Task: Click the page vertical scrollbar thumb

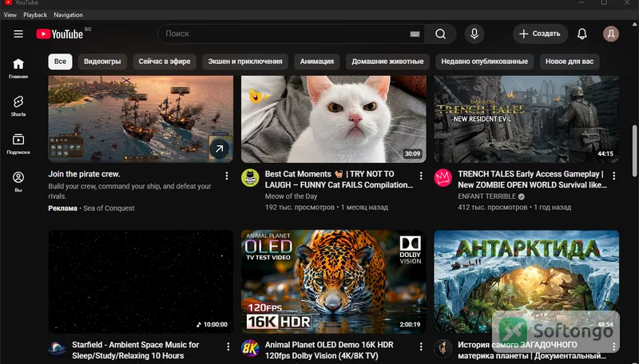Action: 634,151
